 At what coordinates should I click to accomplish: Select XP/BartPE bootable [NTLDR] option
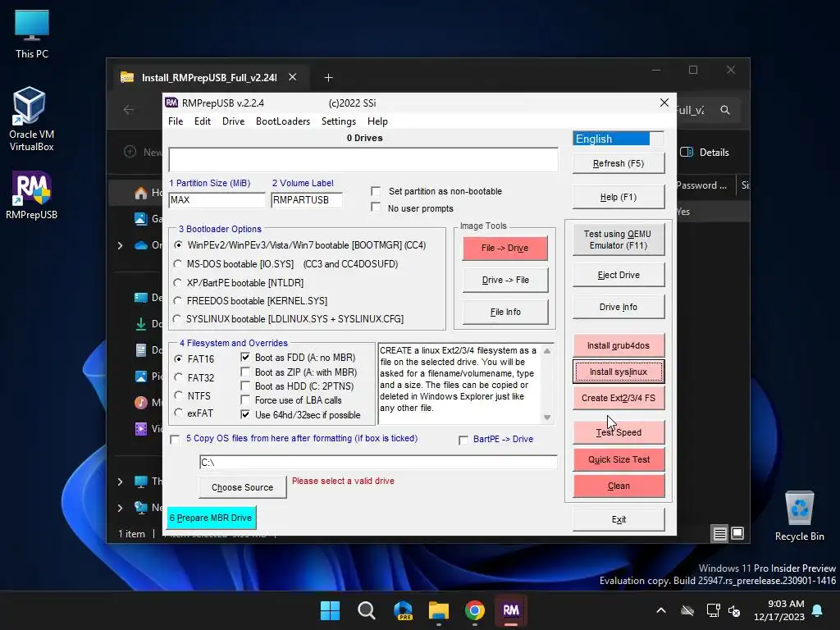tap(177, 282)
